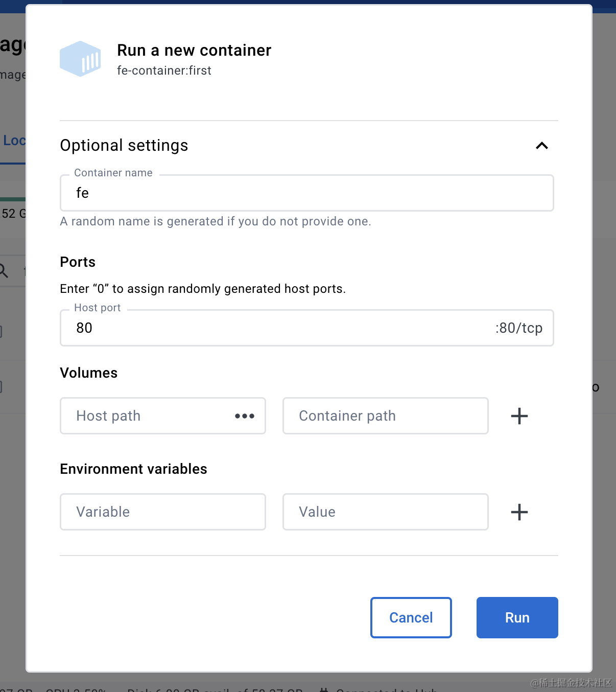Click the environment Value field
616x692 pixels.
[x=385, y=512]
